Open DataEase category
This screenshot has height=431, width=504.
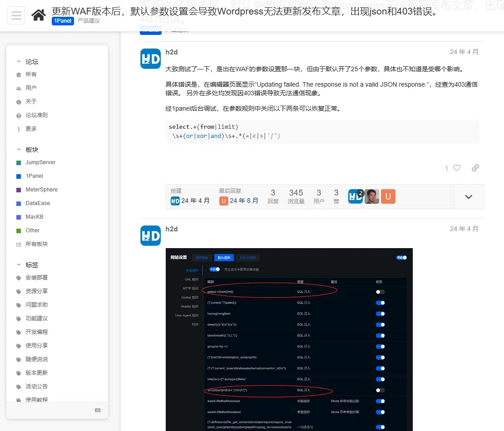click(x=38, y=203)
